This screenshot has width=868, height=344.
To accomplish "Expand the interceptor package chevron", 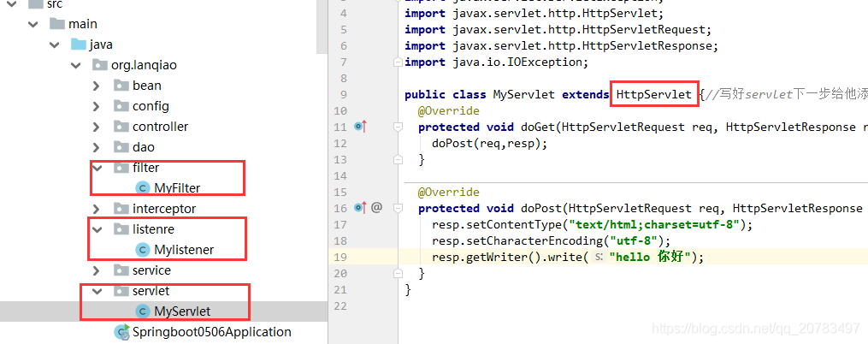I will coord(97,209).
